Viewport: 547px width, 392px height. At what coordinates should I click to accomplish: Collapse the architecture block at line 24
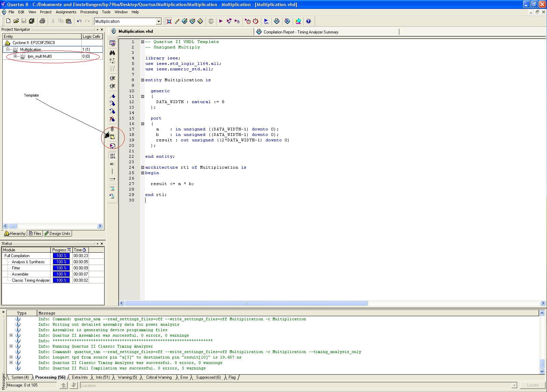click(142, 167)
